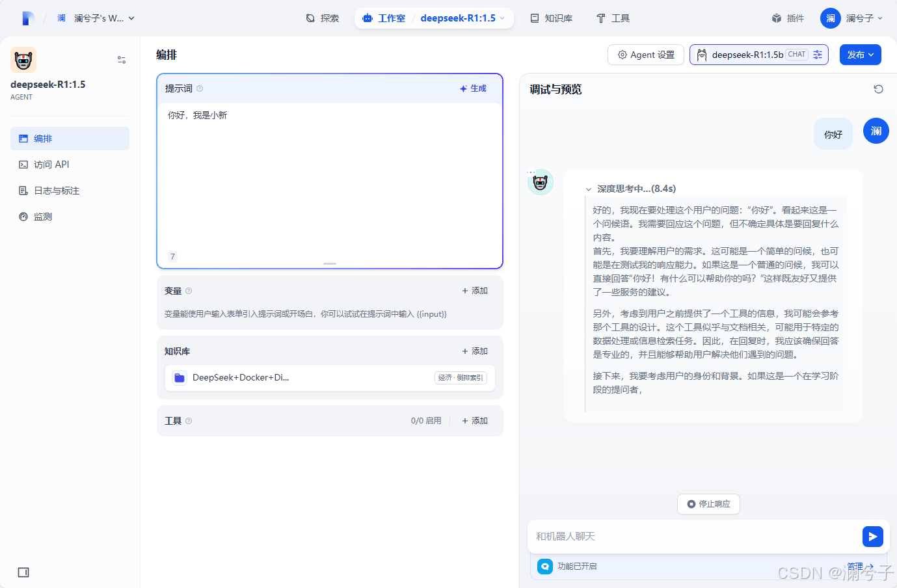Viewport: 897px width, 588px height.
Task: Click the help icon beside 工具
Action: tap(189, 421)
